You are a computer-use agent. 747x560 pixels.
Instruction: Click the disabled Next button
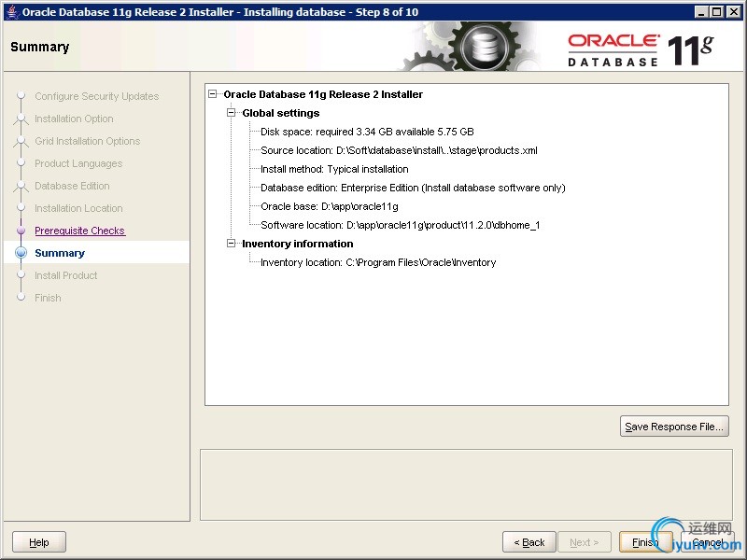pos(585,542)
